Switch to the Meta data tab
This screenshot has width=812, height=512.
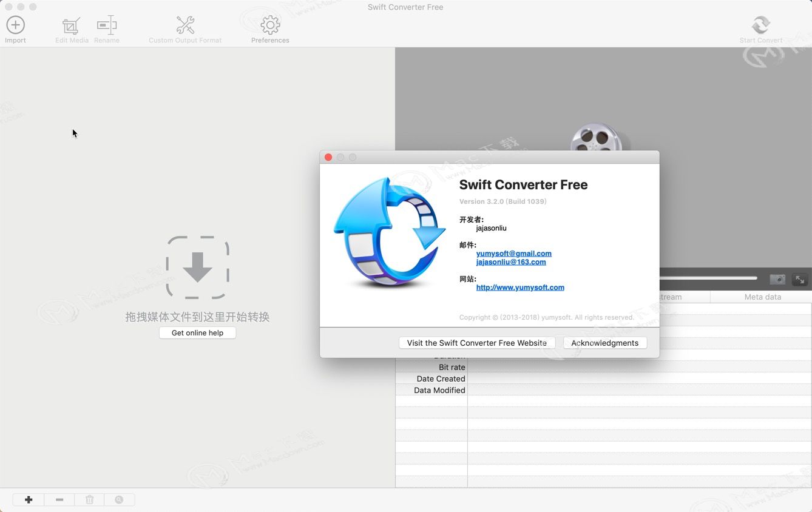click(762, 297)
